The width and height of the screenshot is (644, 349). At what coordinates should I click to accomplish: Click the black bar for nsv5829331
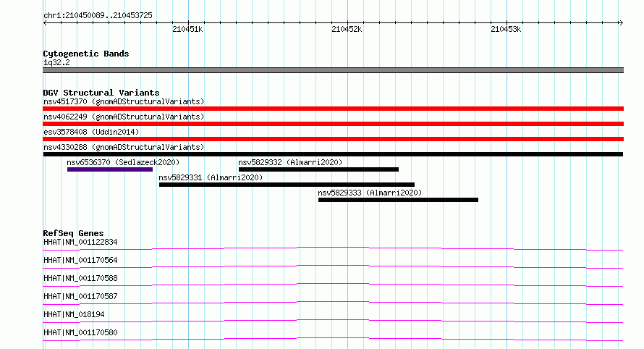[287, 185]
